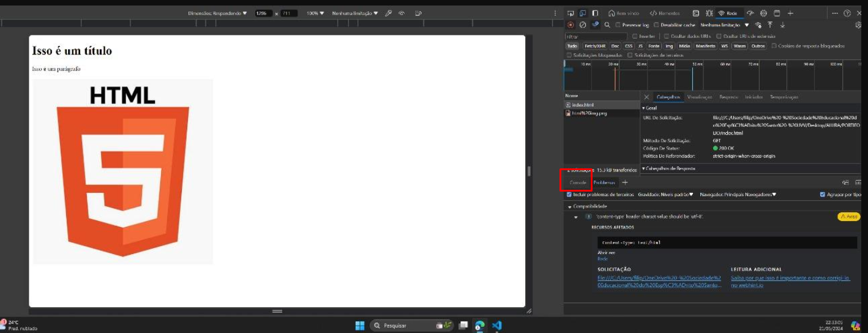Viewport: 868px width, 333px height.
Task: Open network search magnifier icon
Action: [607, 25]
